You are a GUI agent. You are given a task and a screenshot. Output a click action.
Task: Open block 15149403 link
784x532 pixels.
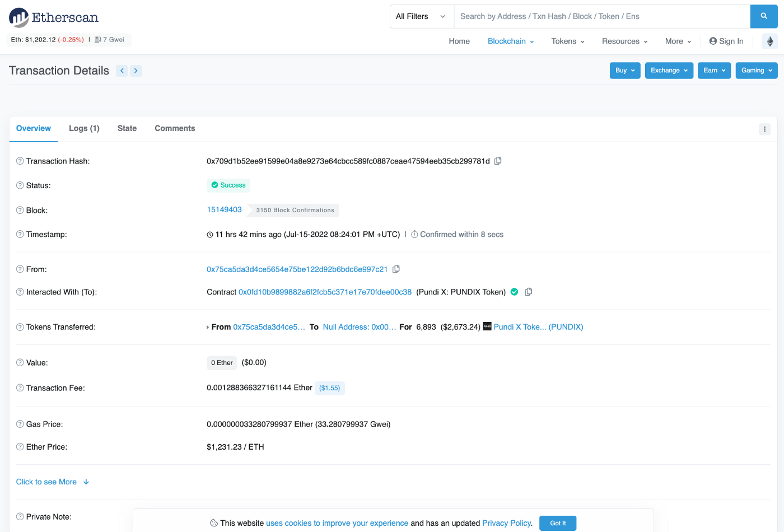point(224,209)
